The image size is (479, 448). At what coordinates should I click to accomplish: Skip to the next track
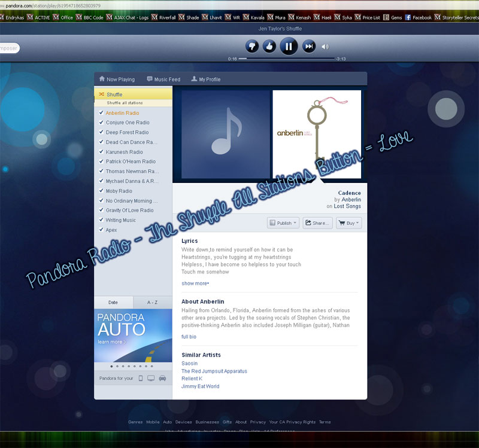(309, 47)
